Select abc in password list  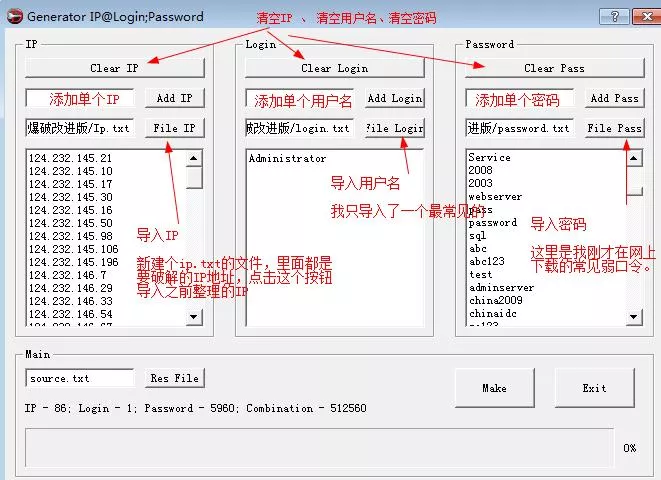478,249
